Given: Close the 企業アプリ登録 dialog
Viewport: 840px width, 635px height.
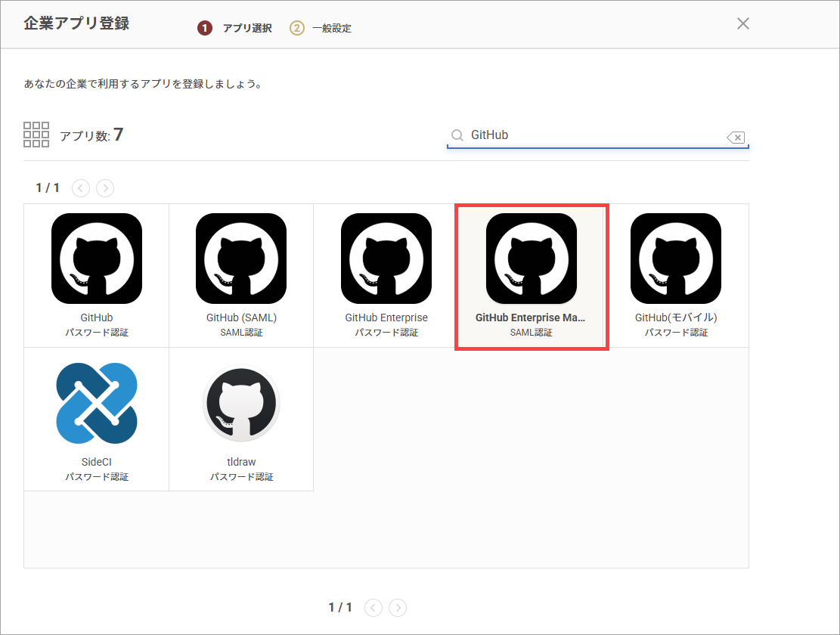Looking at the screenshot, I should (743, 23).
